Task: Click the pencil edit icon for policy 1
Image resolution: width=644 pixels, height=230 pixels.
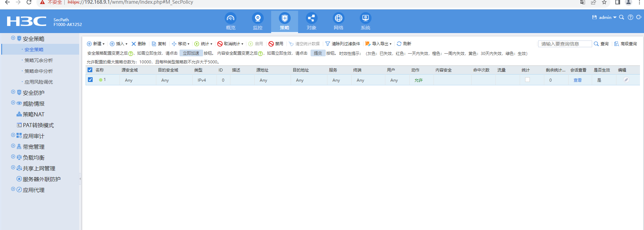Action: tap(626, 80)
